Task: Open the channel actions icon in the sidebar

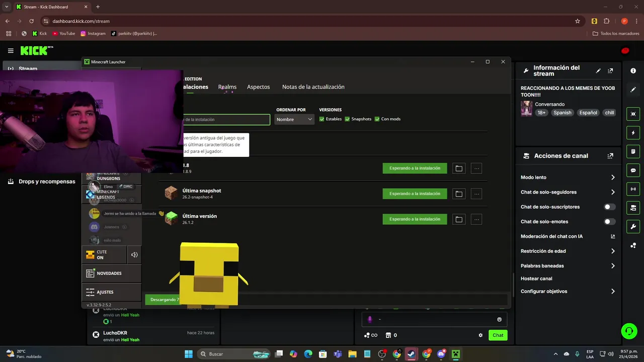Action: (633, 208)
